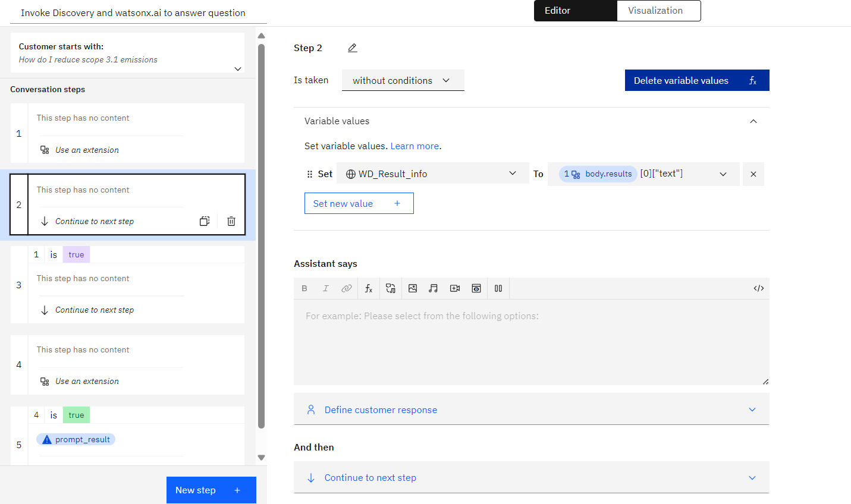Image resolution: width=851 pixels, height=504 pixels.
Task: Insert a video in the assistant response
Action: 455,288
